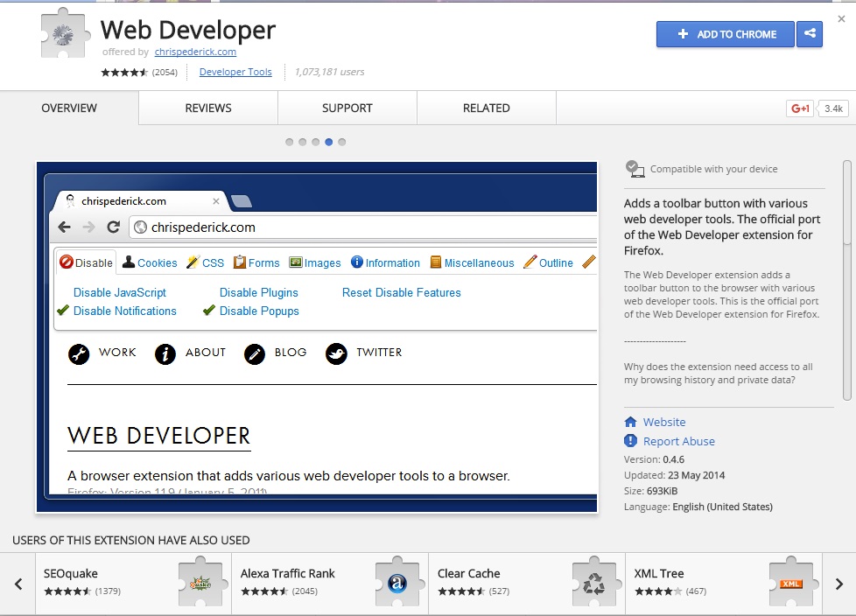Click checked Disable Notifications in screenshot

coord(116,311)
